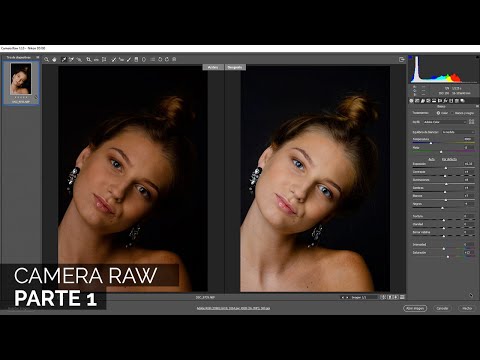The height and width of the screenshot is (360, 480).
Task: Toggle the highlight clipping warning on histogram
Action: point(477,57)
